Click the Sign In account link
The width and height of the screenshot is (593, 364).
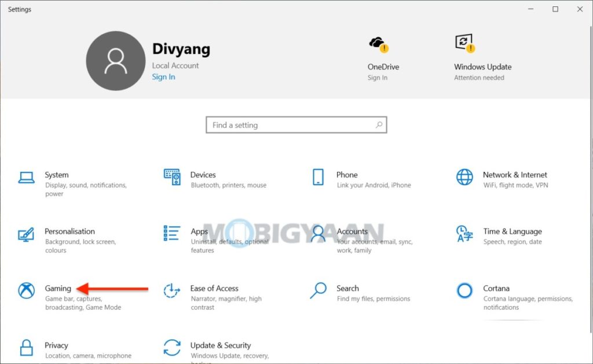pos(163,77)
